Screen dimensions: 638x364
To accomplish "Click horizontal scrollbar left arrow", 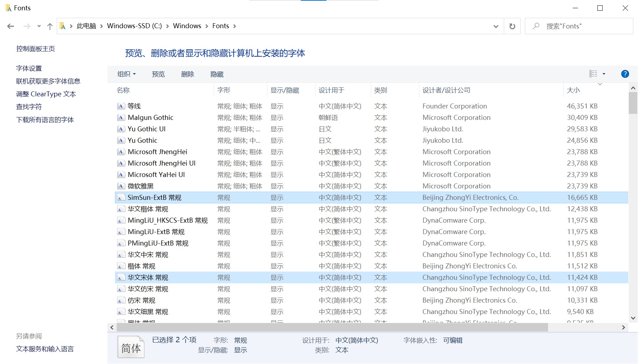I will (x=112, y=327).
